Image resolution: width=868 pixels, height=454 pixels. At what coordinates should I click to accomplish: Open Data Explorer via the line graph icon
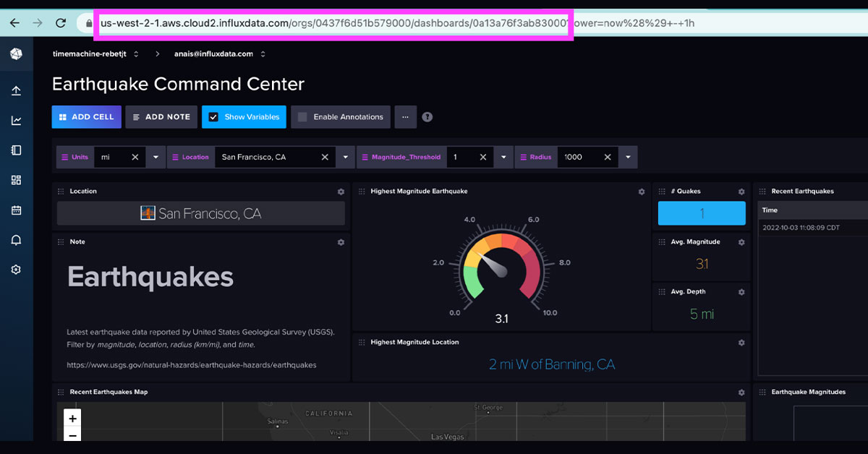click(16, 120)
